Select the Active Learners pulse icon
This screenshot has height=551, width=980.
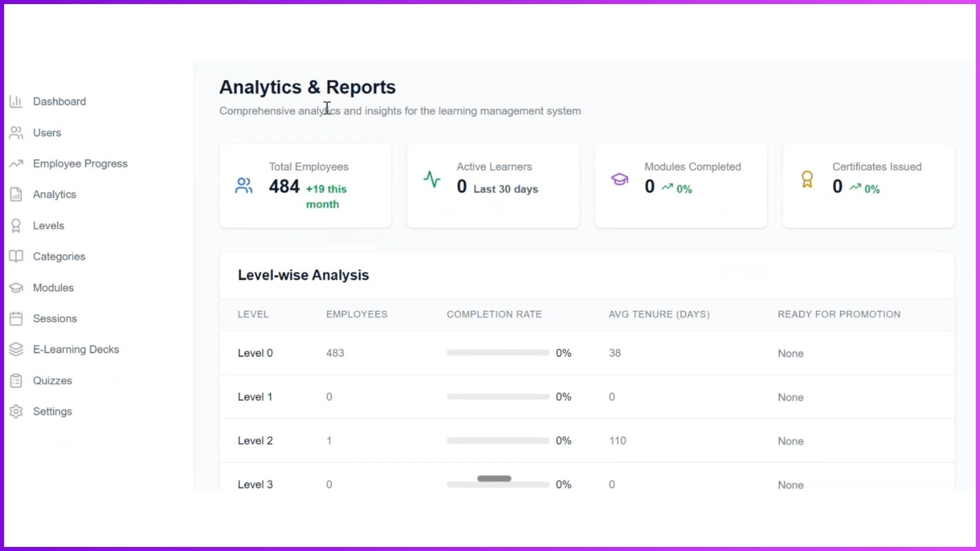432,179
